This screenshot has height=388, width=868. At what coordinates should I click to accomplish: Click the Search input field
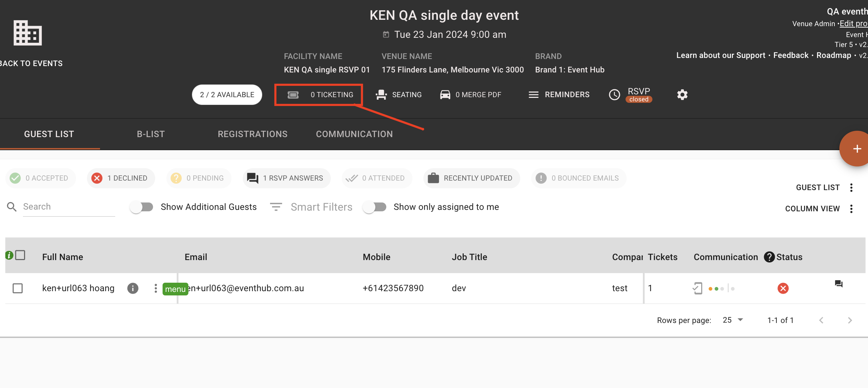pos(69,207)
